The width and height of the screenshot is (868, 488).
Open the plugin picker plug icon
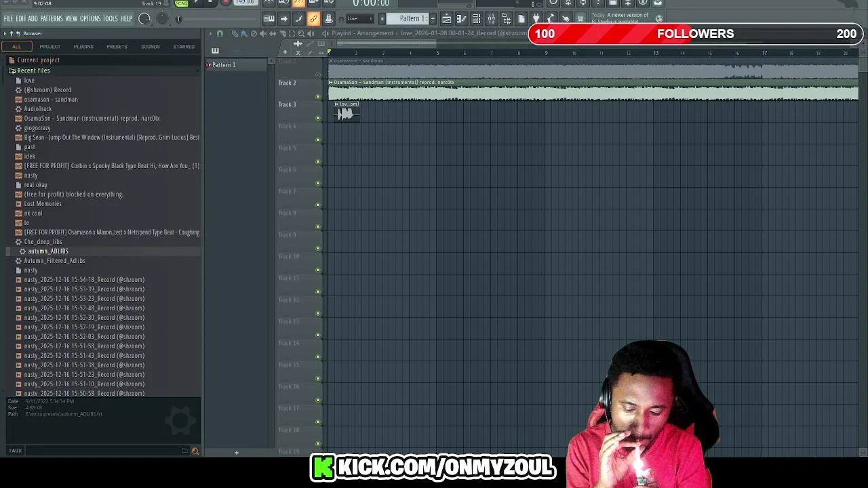[x=536, y=18]
